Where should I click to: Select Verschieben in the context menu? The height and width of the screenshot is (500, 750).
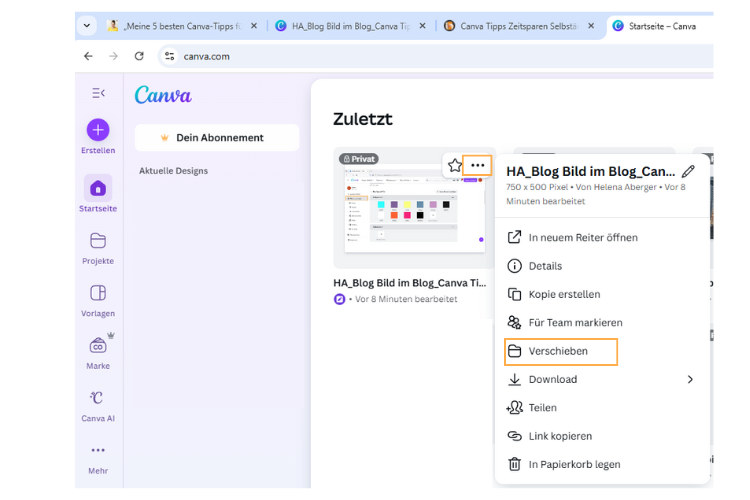(561, 351)
